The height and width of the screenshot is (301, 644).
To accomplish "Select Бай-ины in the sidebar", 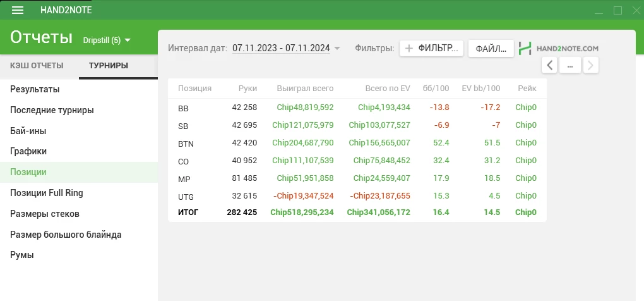I will pos(28,131).
